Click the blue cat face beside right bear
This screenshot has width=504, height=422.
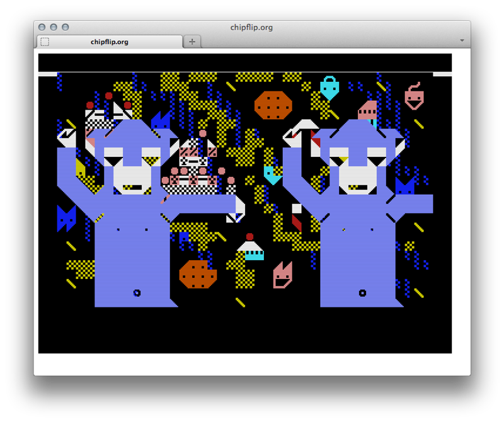click(404, 186)
